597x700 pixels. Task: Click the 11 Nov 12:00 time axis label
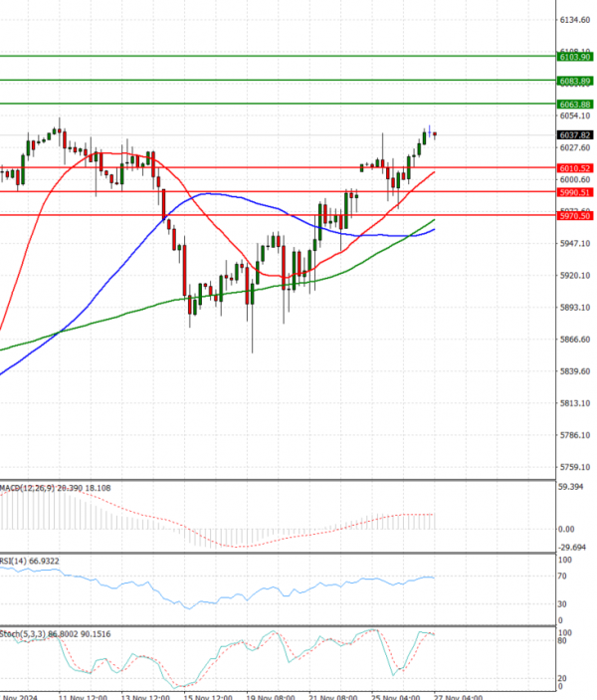tap(83, 697)
